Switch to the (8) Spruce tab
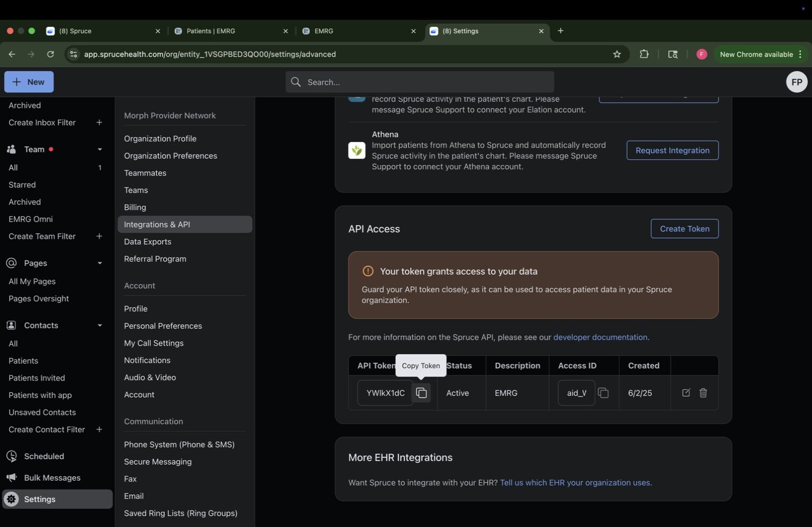The image size is (812, 527). coord(104,31)
